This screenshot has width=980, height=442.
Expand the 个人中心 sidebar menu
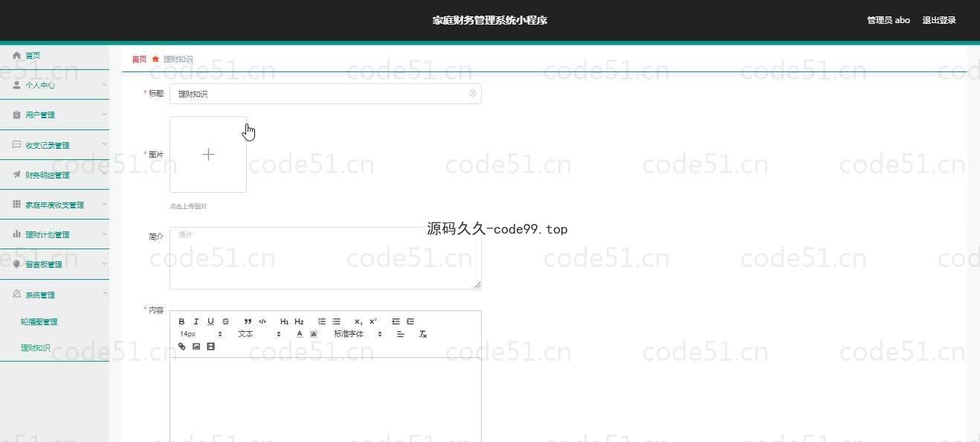pyautogui.click(x=54, y=85)
